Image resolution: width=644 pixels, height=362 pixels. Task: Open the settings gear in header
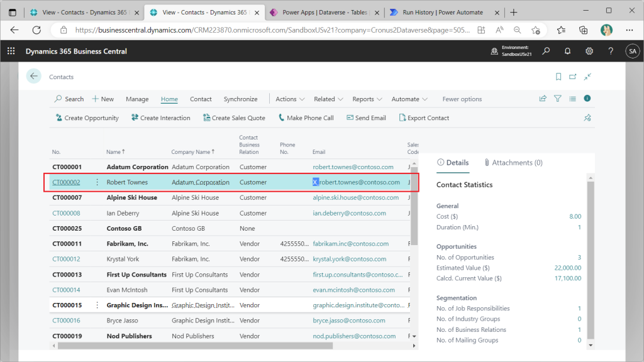coord(589,52)
